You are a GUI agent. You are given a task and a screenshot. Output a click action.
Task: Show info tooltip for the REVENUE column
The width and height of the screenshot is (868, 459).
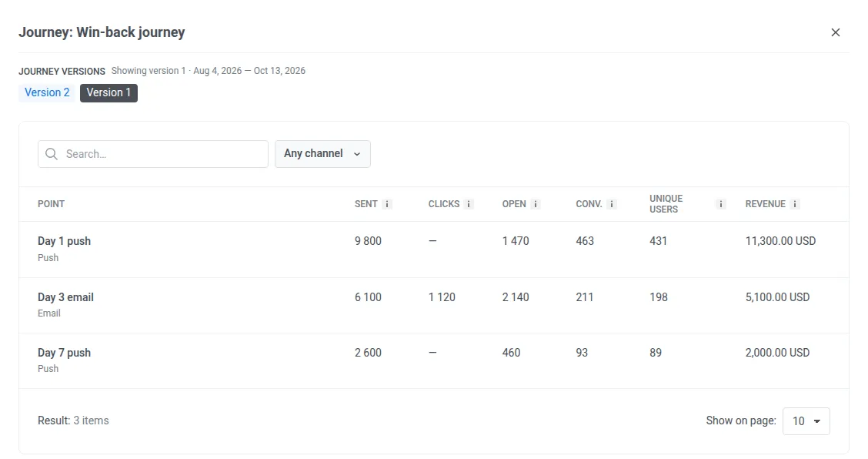[795, 204]
